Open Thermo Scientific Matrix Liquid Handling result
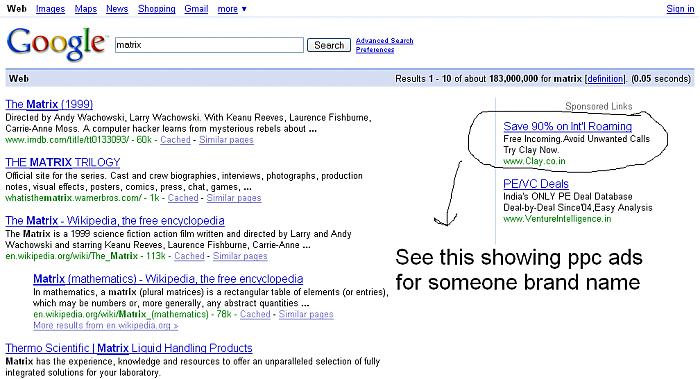Viewport: 700px width, 379px height. click(129, 348)
